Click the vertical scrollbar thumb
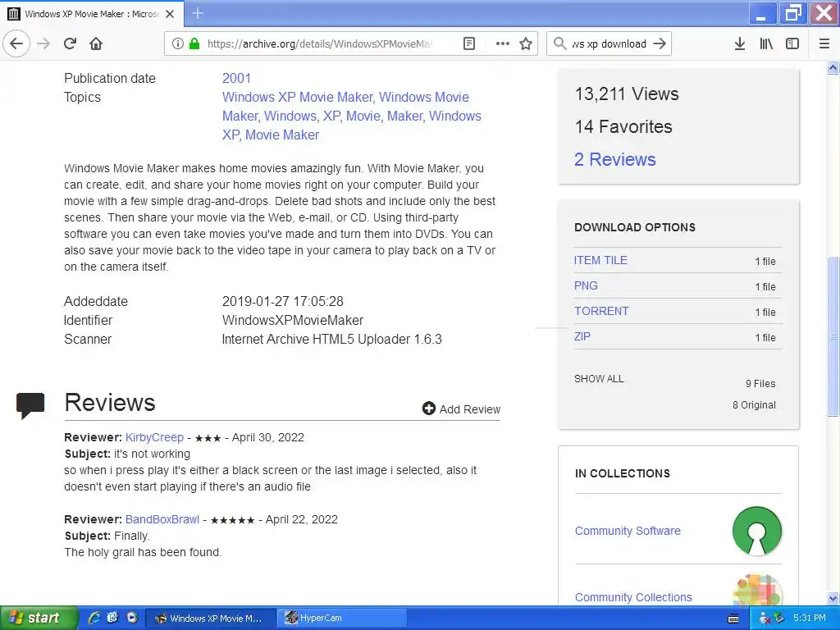The width and height of the screenshot is (840, 630). (x=833, y=336)
